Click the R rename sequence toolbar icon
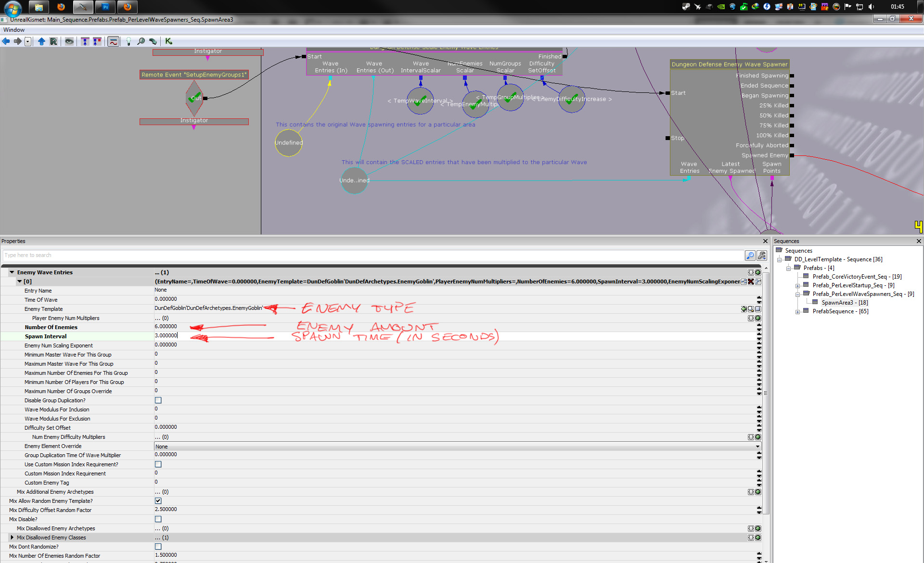 pyautogui.click(x=53, y=41)
